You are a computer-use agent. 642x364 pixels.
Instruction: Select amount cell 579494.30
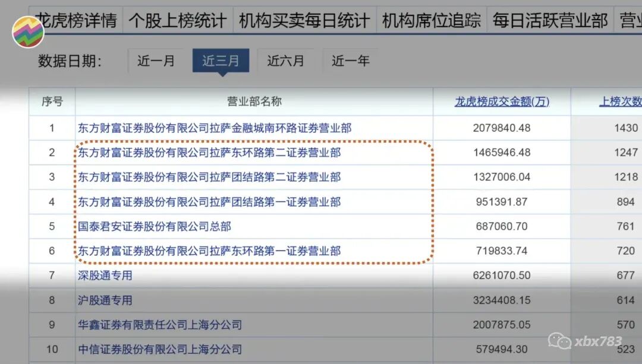click(502, 349)
